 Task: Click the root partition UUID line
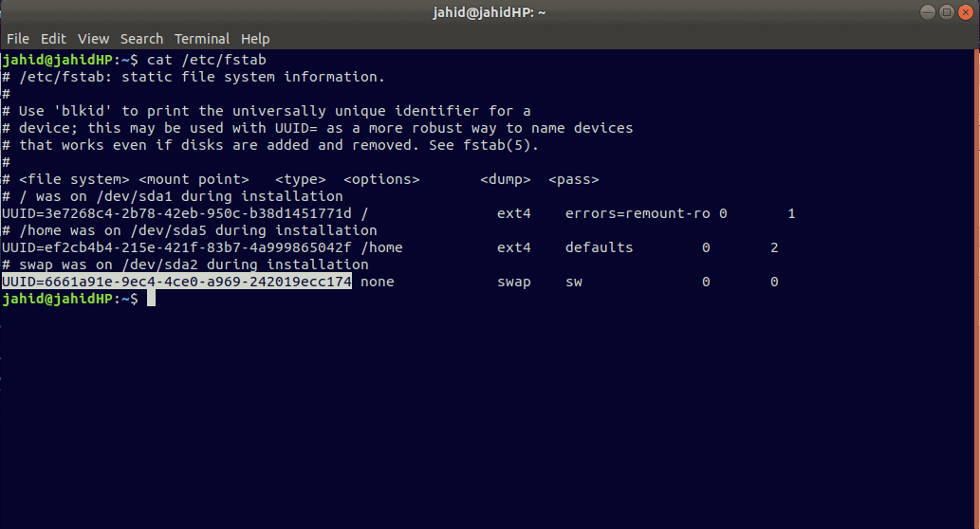coord(398,213)
